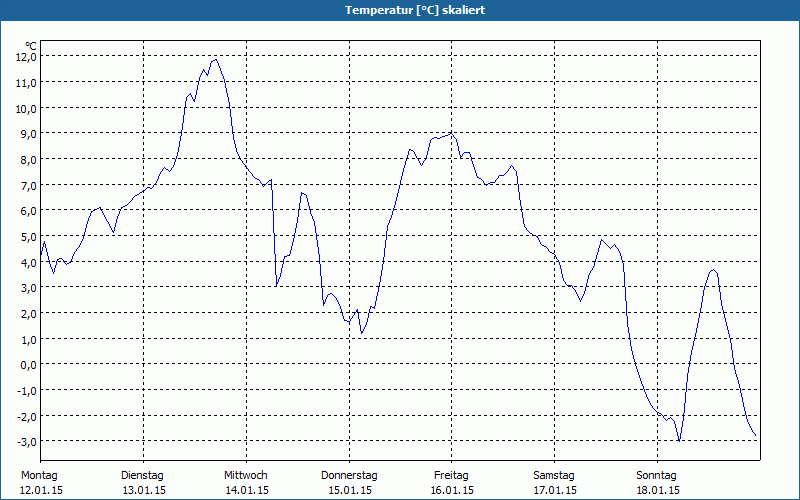
Task: Select the '10,0' y-axis label
Action: pyautogui.click(x=26, y=108)
